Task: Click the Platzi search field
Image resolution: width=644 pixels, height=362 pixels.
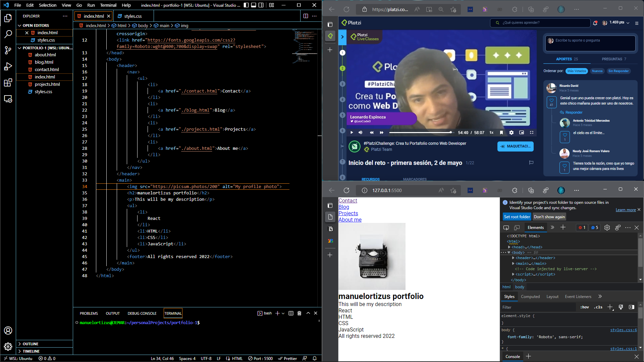Action: (540, 23)
